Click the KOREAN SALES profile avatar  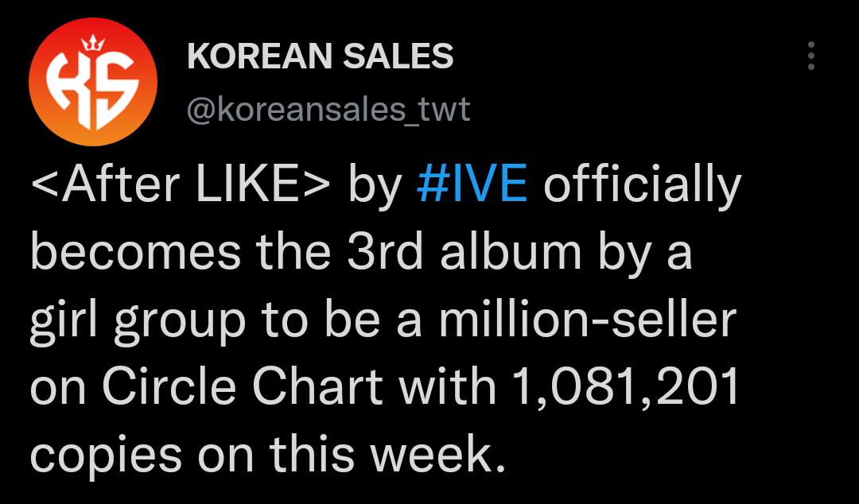click(93, 82)
